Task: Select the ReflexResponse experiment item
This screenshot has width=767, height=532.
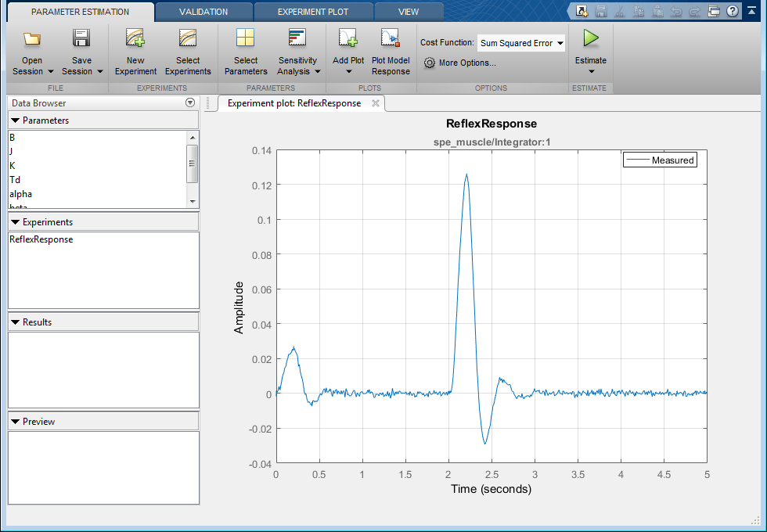Action: 103,239
